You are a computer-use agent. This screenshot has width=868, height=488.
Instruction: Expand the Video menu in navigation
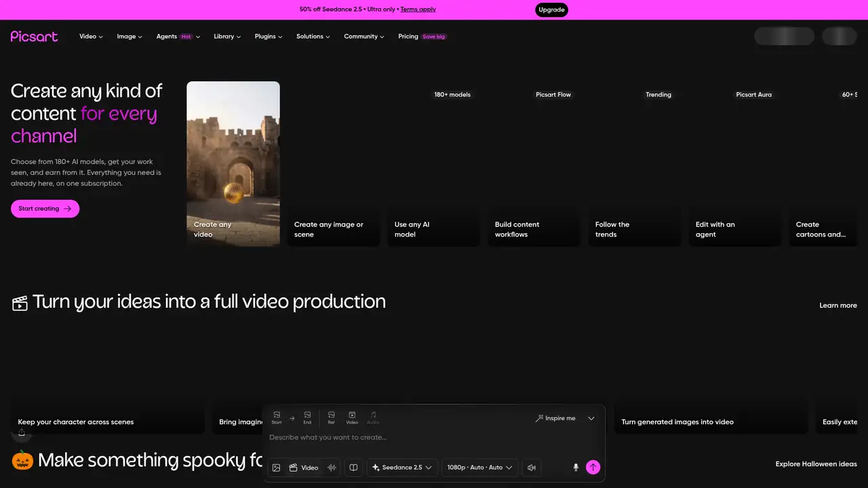point(91,37)
